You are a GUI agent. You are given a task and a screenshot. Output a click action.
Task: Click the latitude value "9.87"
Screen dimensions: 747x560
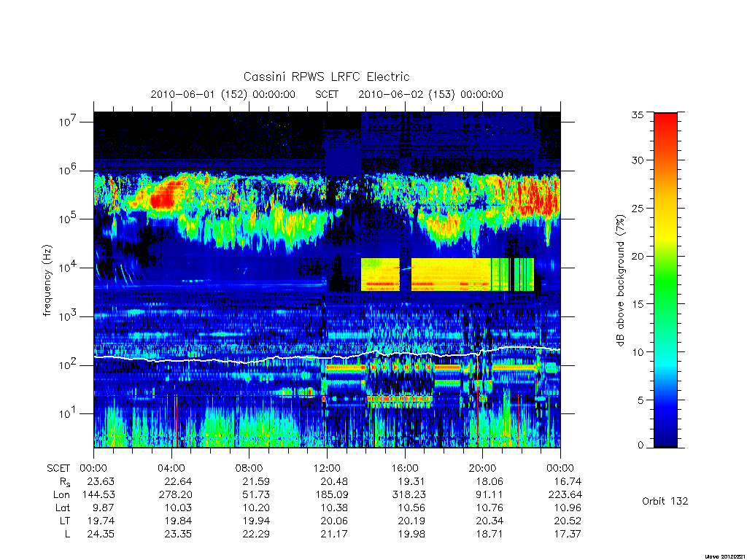[104, 507]
